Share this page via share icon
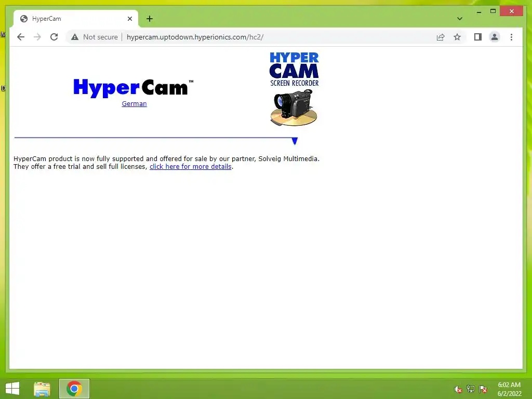The height and width of the screenshot is (399, 532). point(441,37)
